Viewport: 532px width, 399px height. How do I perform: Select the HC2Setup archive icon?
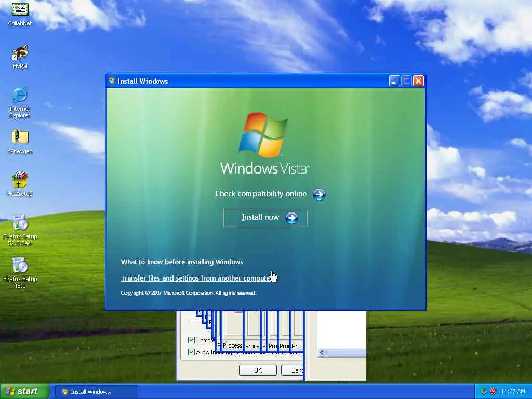(x=20, y=184)
